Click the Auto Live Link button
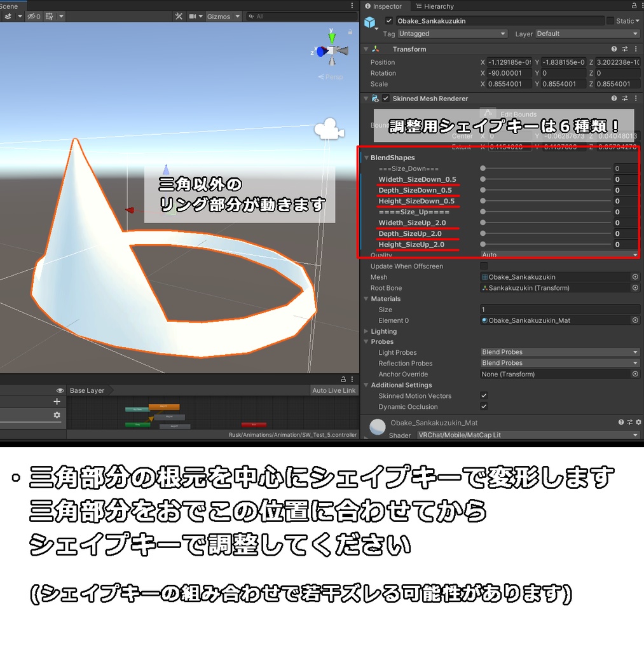644x651 pixels. (x=334, y=390)
